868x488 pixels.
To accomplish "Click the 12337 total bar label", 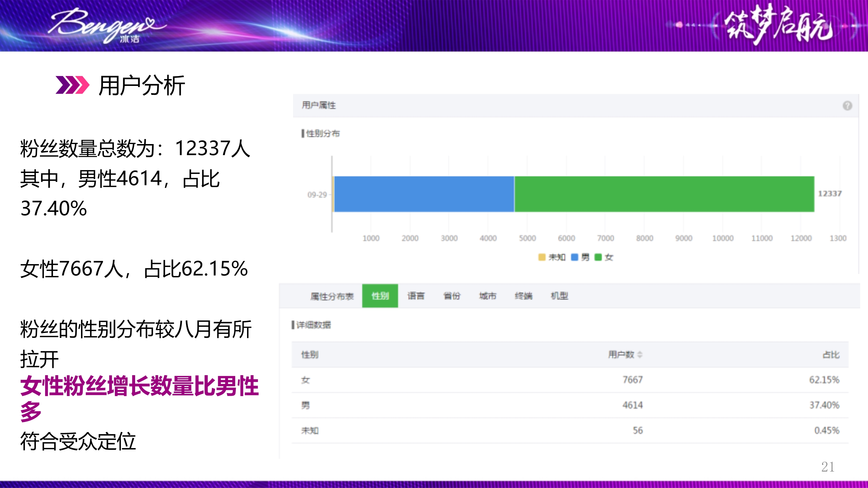I will pyautogui.click(x=830, y=194).
